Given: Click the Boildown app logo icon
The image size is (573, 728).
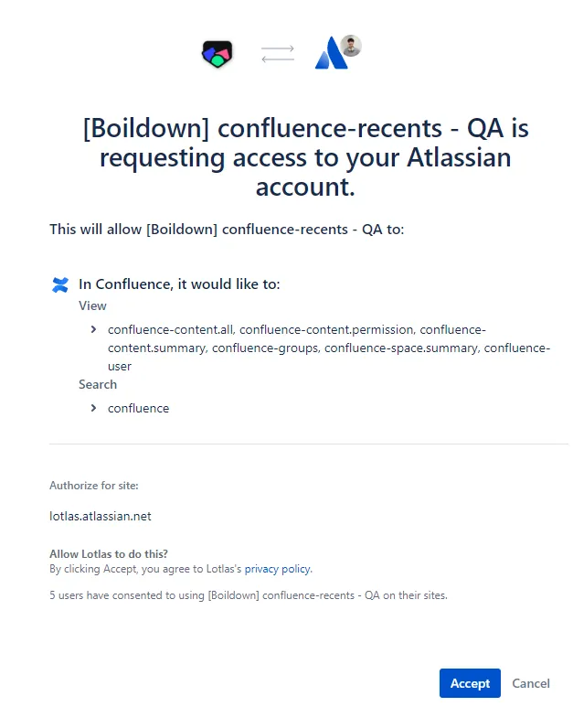Looking at the screenshot, I should point(217,54).
